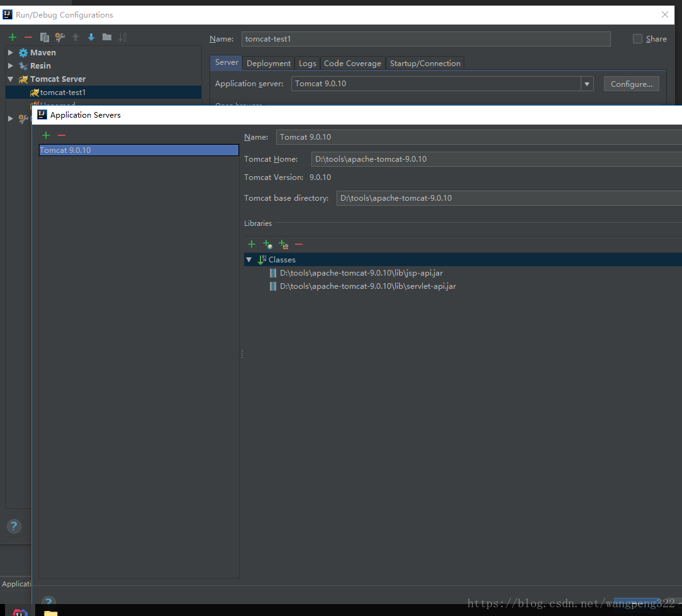Select the jsp-api.jar library path
Image resolution: width=682 pixels, height=616 pixels.
[x=361, y=273]
